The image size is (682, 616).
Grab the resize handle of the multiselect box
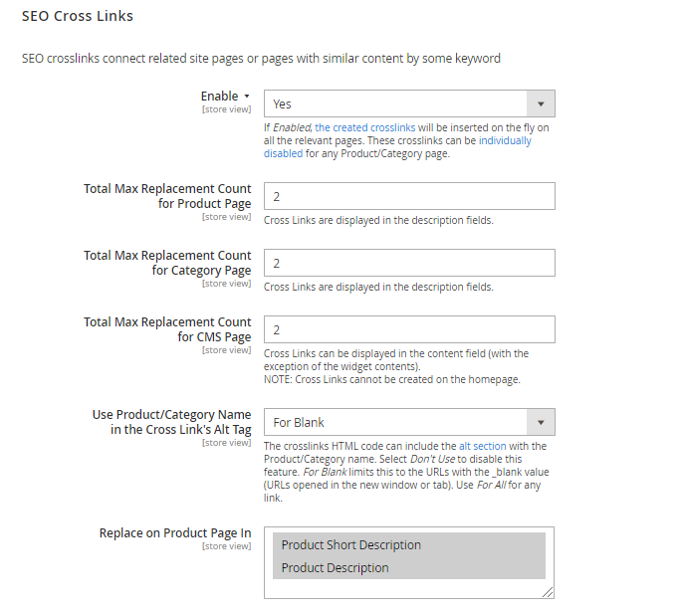[549, 592]
